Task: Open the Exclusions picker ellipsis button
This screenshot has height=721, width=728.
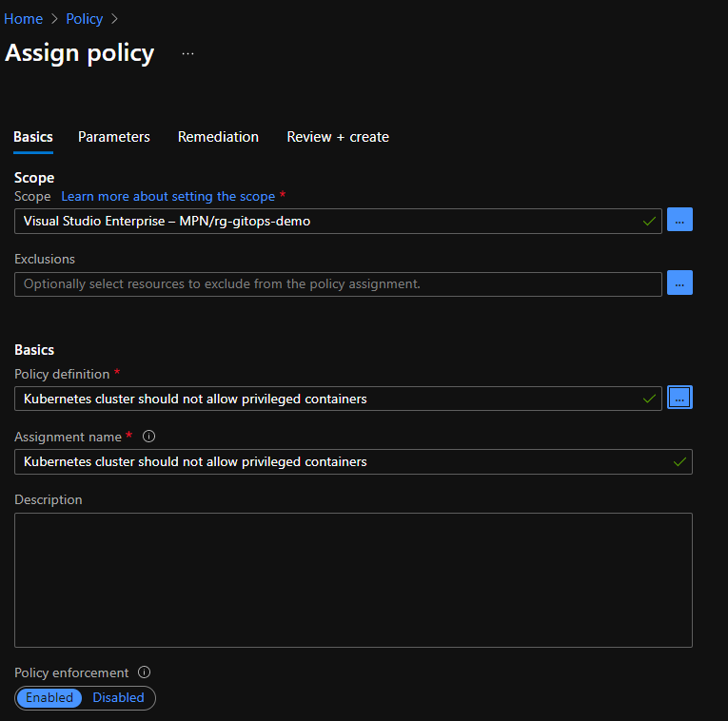Action: click(x=679, y=283)
